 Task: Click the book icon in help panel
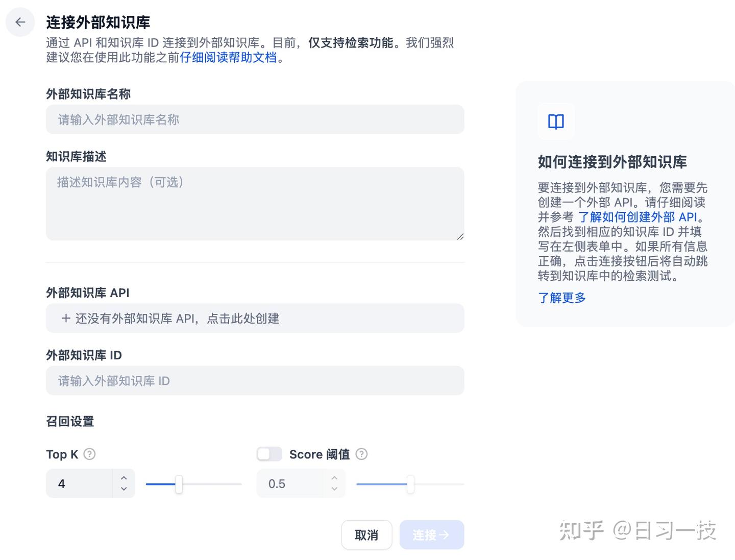556,121
